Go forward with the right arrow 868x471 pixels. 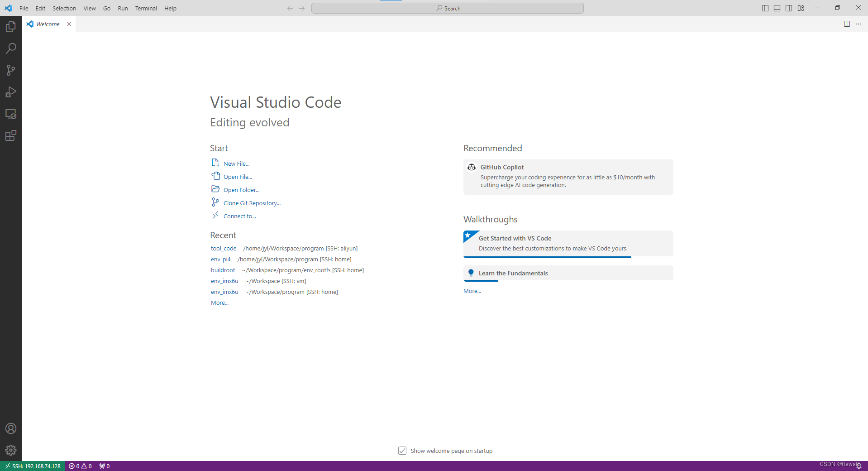tap(302, 8)
